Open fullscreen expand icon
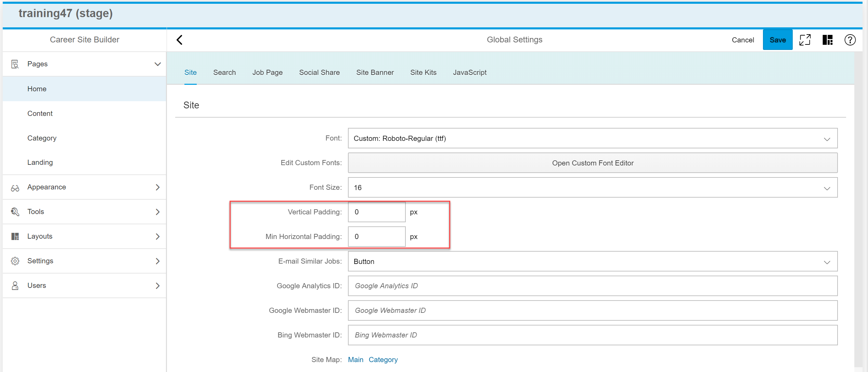Viewport: 868px width, 372px height. click(x=805, y=40)
